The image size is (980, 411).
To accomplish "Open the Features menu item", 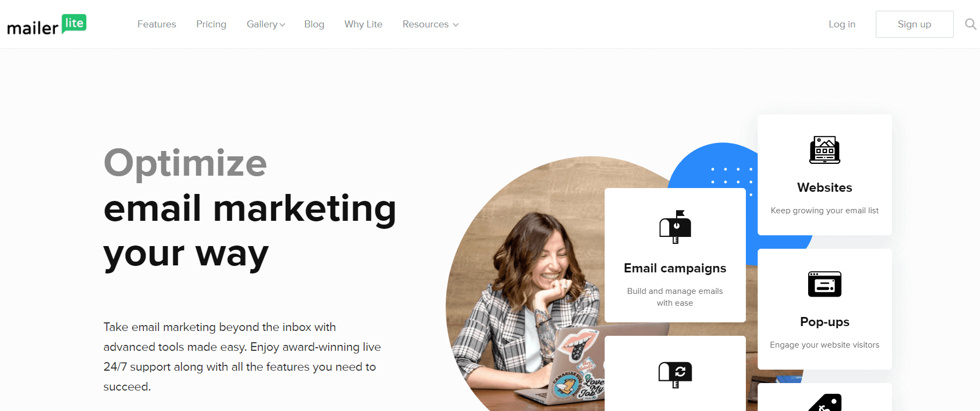I will [x=157, y=24].
